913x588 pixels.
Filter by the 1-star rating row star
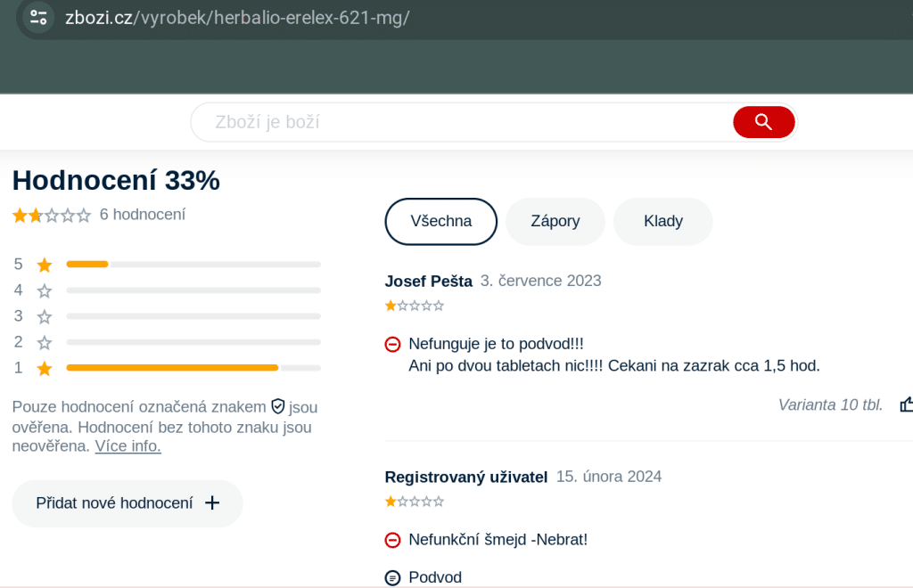[45, 369]
